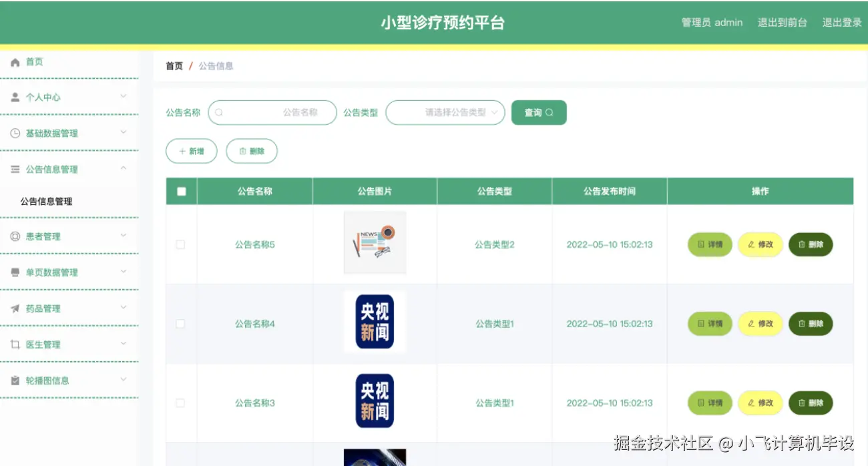Click the 央视新闻 thumbnail in 公告名称4 row
868x466 pixels.
point(375,322)
